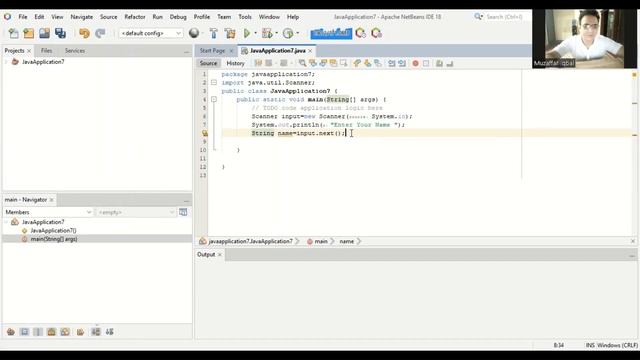Image resolution: width=640 pixels, height=360 pixels.
Task: Toggle Fully Qualified Names in Navigator
Action: 80,332
